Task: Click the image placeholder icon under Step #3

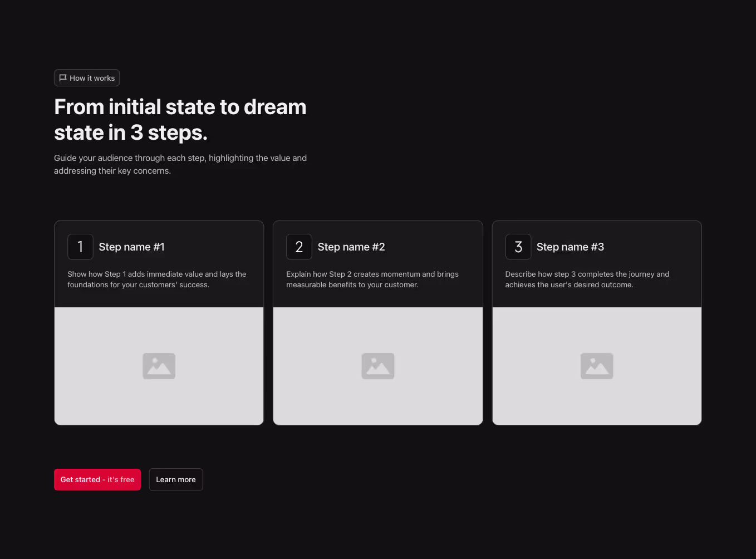Action: coord(597,366)
